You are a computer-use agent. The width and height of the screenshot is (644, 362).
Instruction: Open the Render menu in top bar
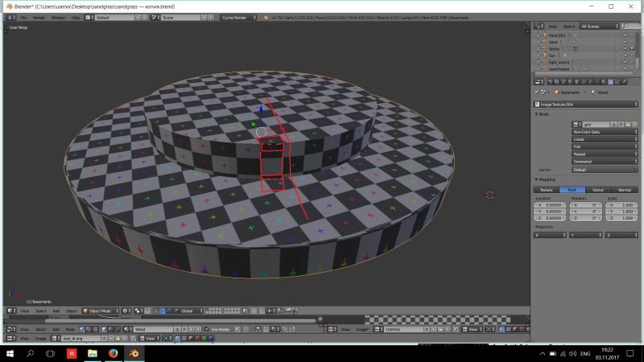(39, 18)
